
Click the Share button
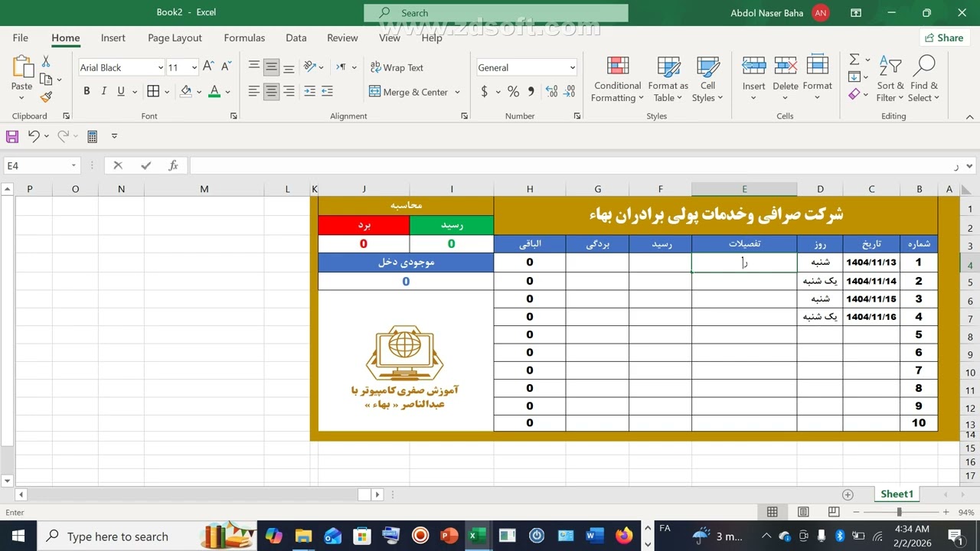point(943,37)
